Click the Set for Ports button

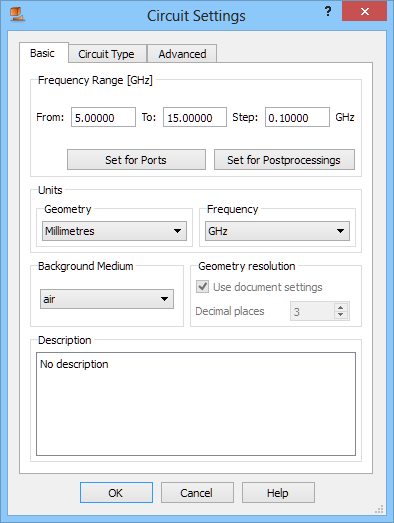tap(136, 160)
